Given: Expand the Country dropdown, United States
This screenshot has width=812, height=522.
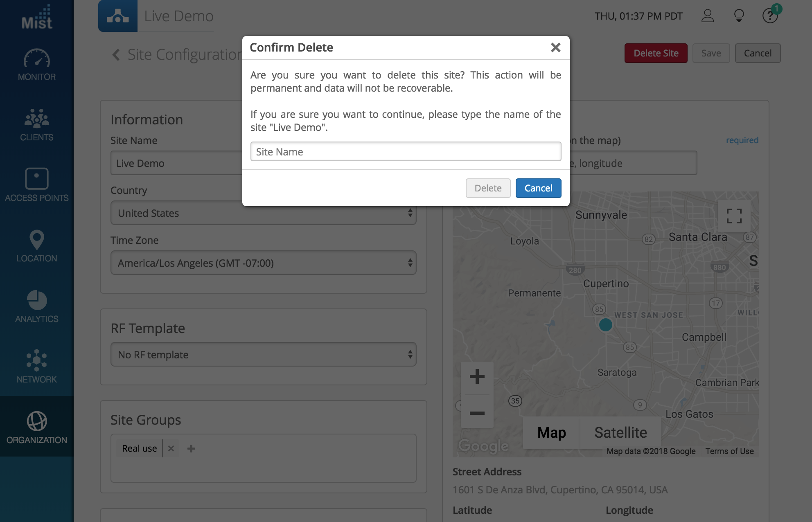Looking at the screenshot, I should [x=263, y=213].
